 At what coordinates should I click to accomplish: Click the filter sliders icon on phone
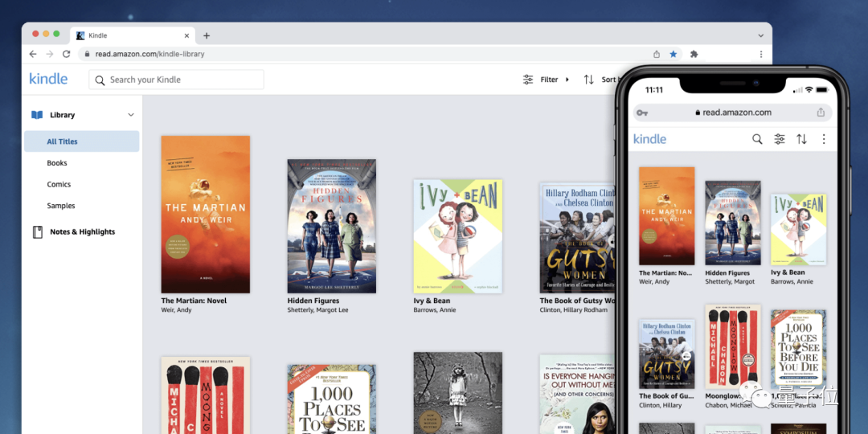[x=780, y=139]
